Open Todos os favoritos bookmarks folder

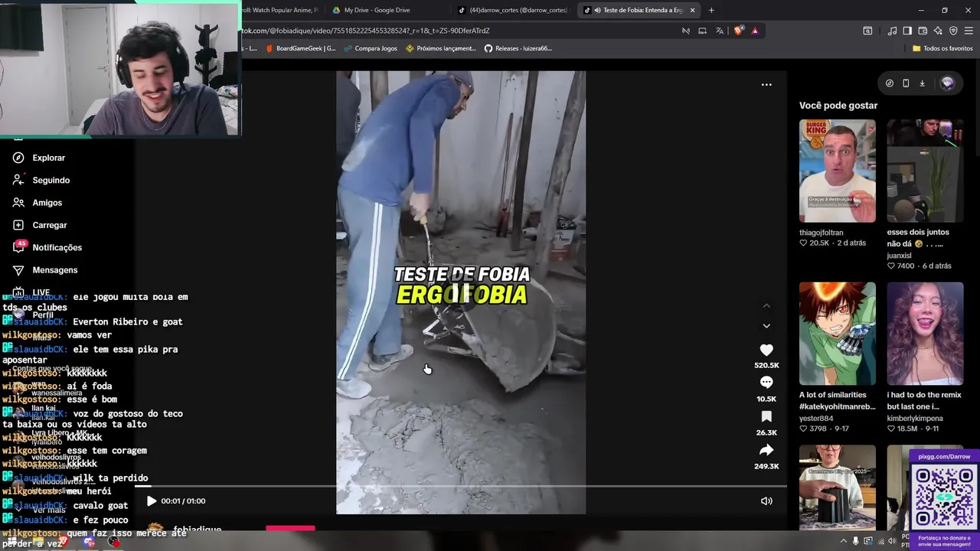coord(942,48)
